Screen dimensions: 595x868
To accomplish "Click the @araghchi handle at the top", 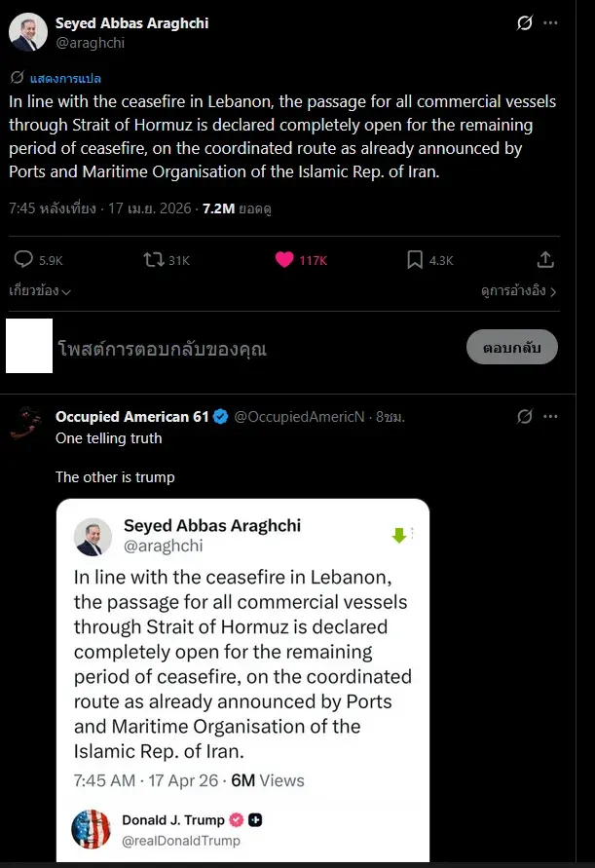I will (89, 42).
